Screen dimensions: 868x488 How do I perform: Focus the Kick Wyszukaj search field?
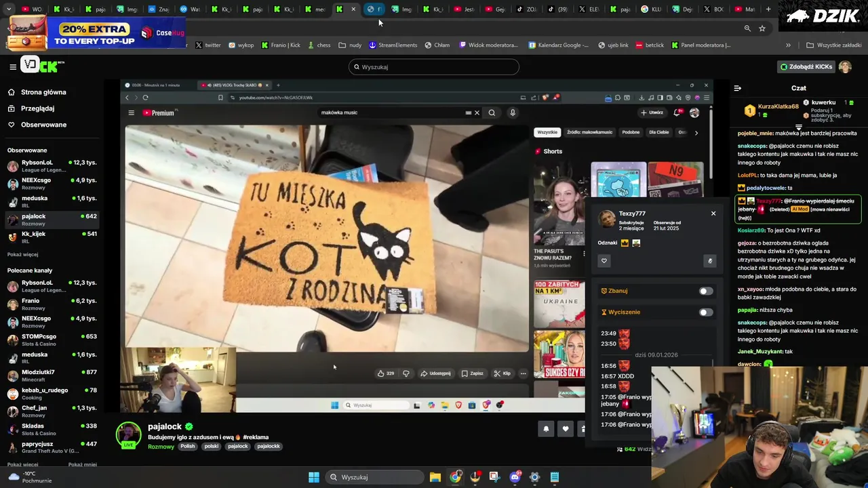pos(434,67)
